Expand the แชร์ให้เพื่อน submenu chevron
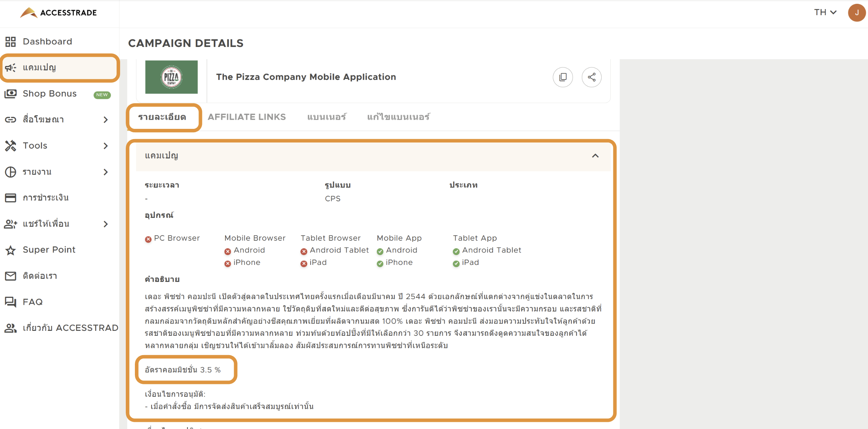868x429 pixels. (x=106, y=224)
